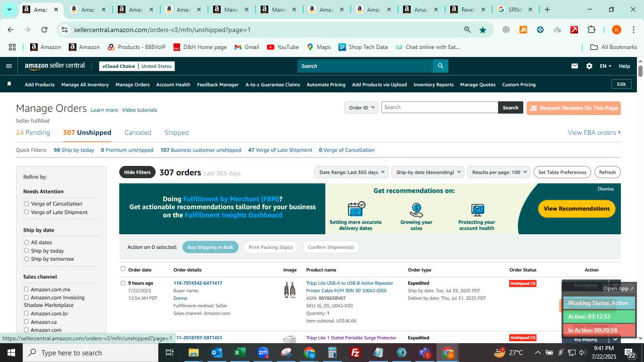Expand View FBA orders chevron link
The width and height of the screenshot is (644, 362).
coord(594,132)
